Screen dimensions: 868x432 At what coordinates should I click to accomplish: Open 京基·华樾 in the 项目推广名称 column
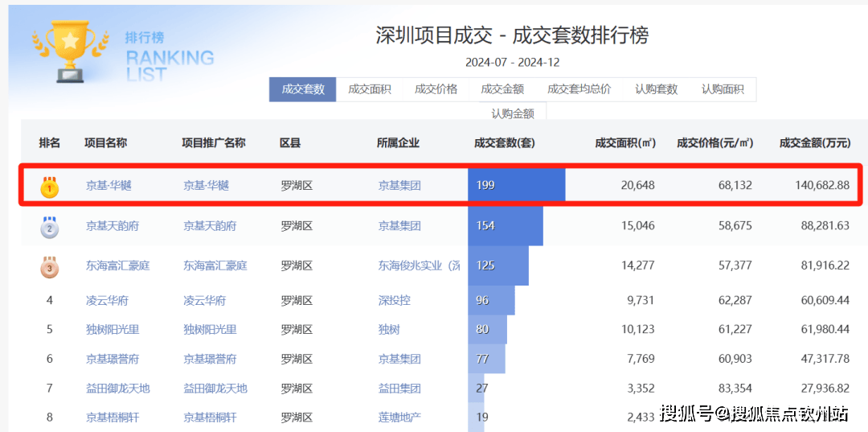pyautogui.click(x=206, y=186)
